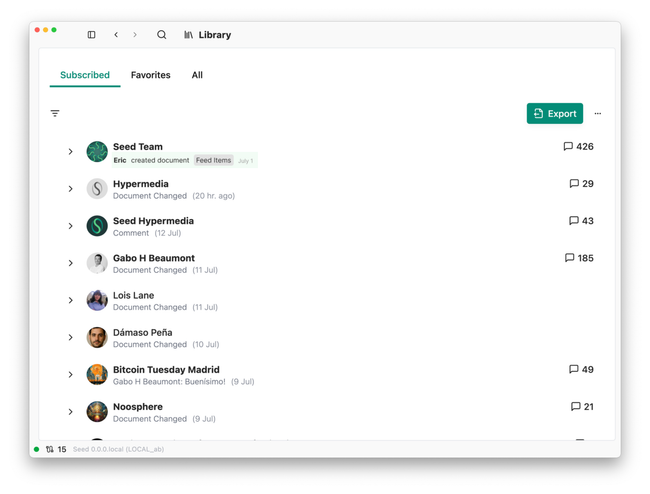
Task: Click the peer connections icon in status bar
Action: click(x=50, y=450)
